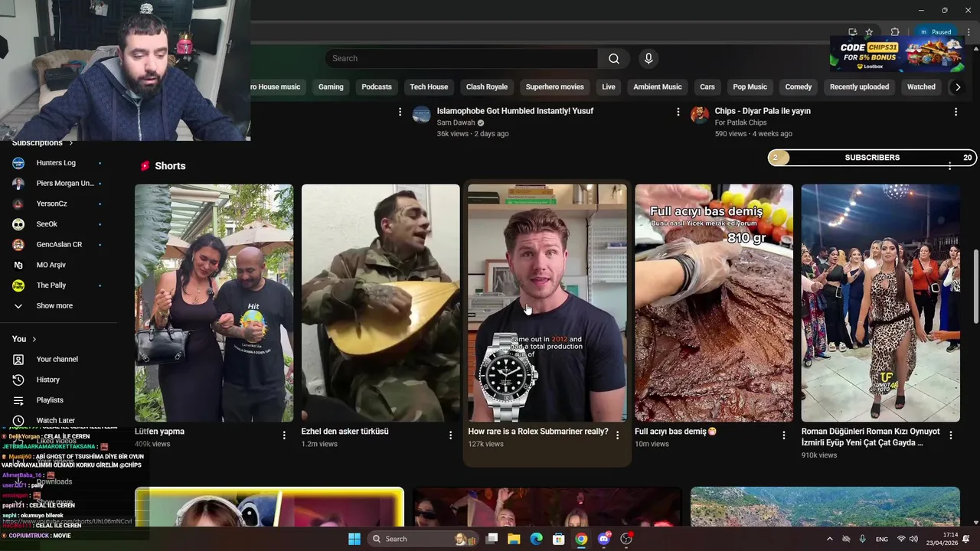Open the GencAslan CR channel
The height and width of the screenshot is (551, 980).
click(57, 244)
